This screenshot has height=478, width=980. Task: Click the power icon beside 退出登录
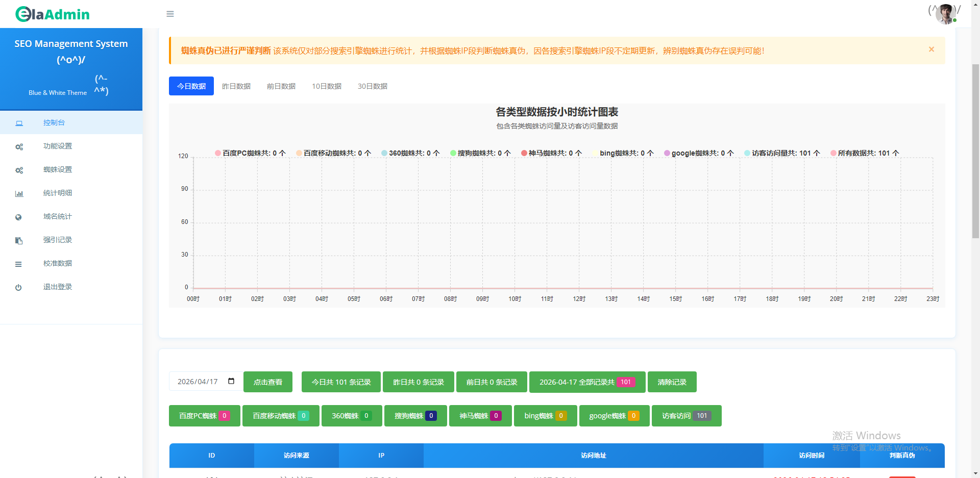tap(19, 288)
